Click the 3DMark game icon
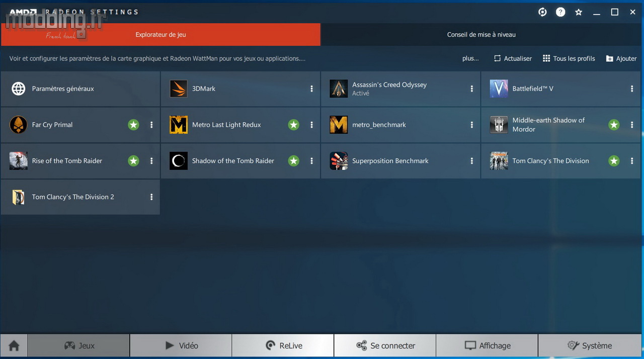The image size is (644, 359). (x=179, y=88)
